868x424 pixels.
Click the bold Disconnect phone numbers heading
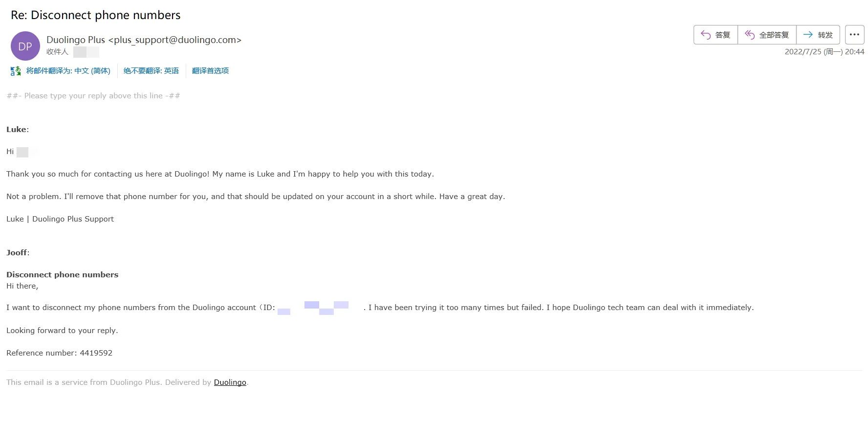[62, 275]
